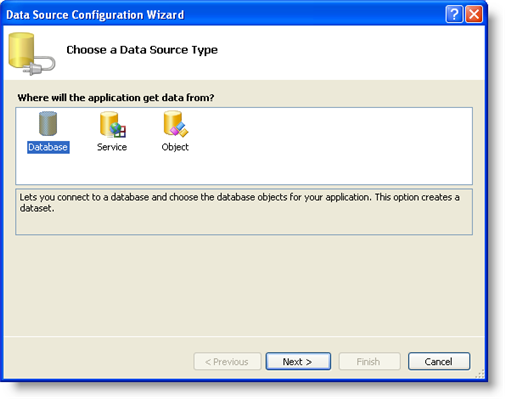The image size is (505, 399).
Task: Select the Service data source icon
Action: pyautogui.click(x=112, y=124)
